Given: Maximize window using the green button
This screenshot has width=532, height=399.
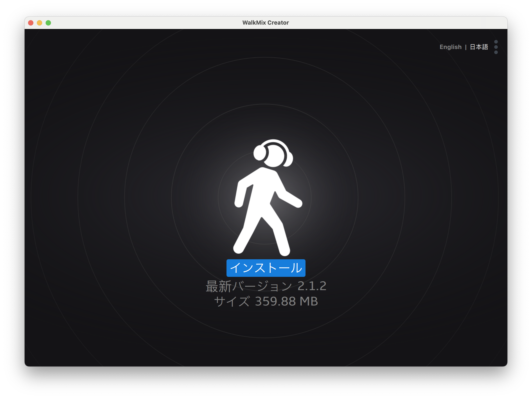Looking at the screenshot, I should click(48, 23).
